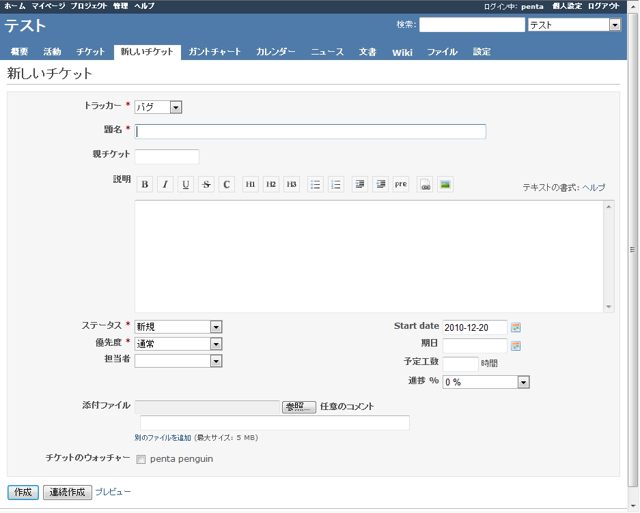Open トラッカー tracker dropdown
The width and height of the screenshot is (640, 513).
(158, 107)
